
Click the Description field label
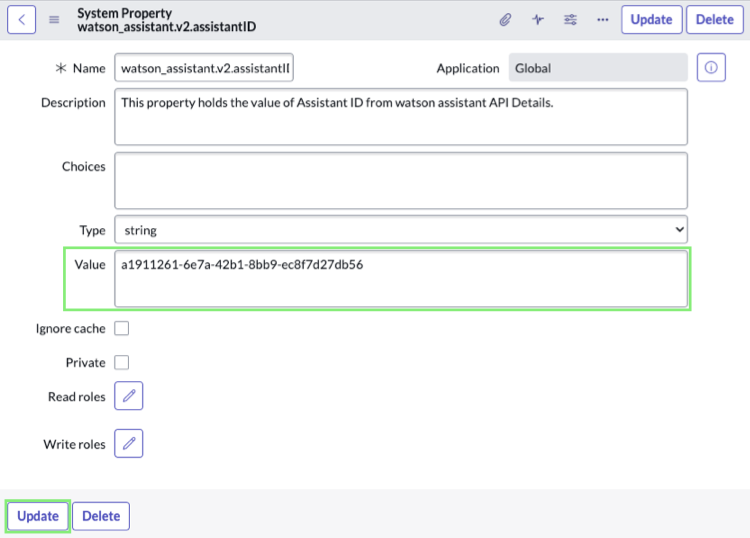click(x=73, y=103)
